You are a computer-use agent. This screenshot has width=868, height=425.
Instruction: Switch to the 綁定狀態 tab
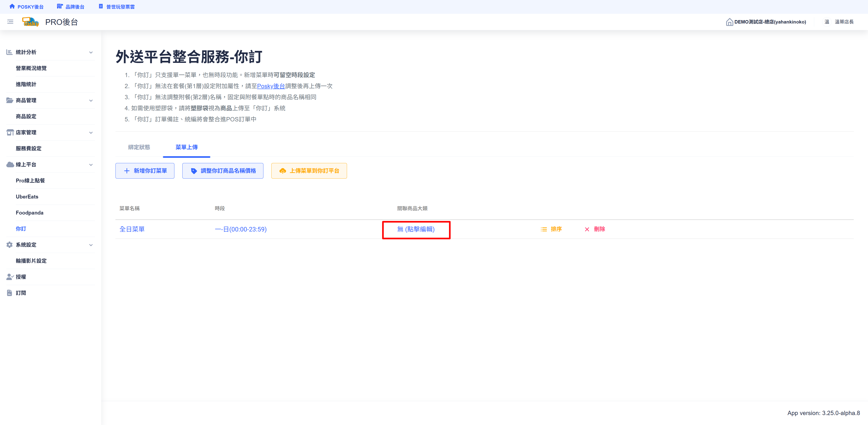139,147
